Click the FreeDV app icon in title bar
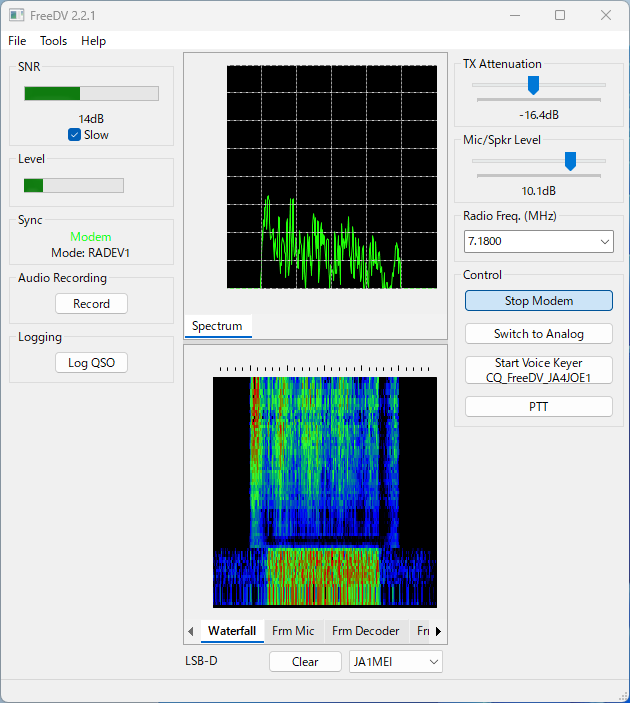Viewport: 630px width, 703px height. [x=17, y=15]
